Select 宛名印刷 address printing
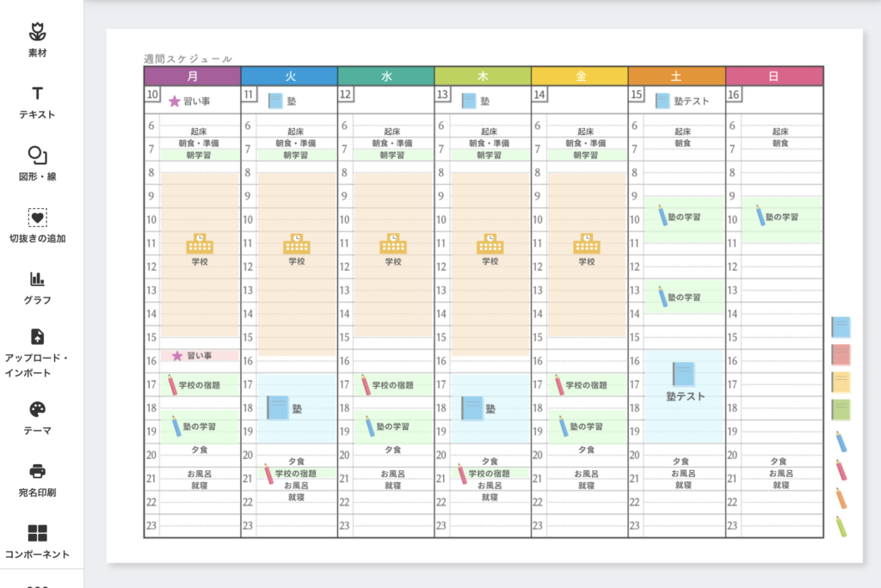Screen dimensions: 881x588 [37, 481]
